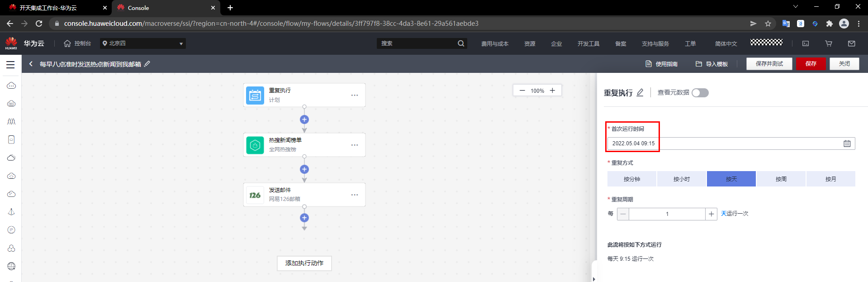The height and width of the screenshot is (282, 868).
Task: Open the calendar picker icon
Action: pyautogui.click(x=847, y=143)
